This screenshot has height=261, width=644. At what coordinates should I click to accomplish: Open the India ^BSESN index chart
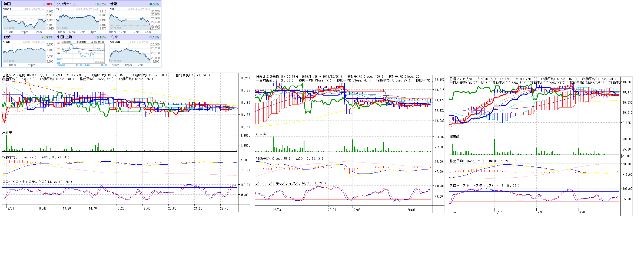[130, 53]
